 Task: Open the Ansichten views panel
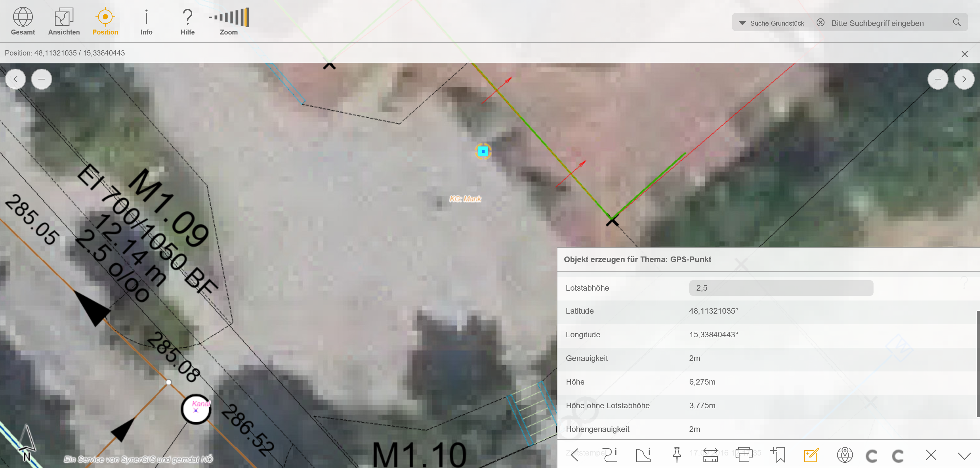63,21
